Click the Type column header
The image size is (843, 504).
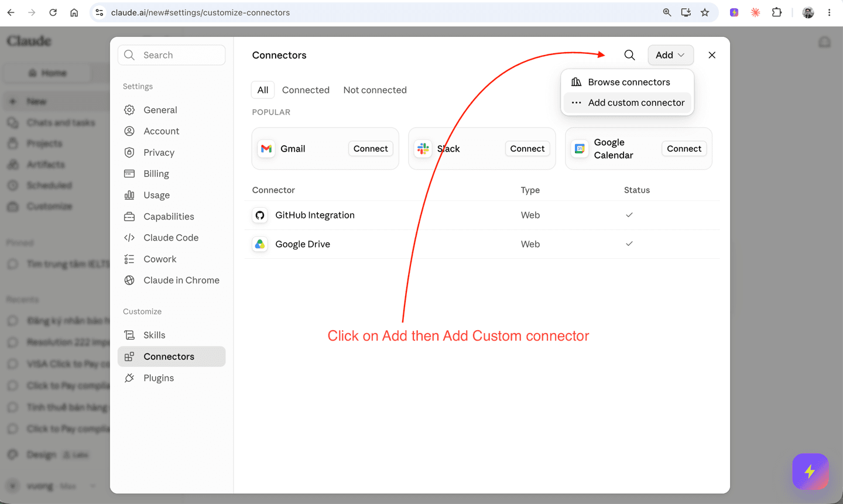(x=530, y=190)
